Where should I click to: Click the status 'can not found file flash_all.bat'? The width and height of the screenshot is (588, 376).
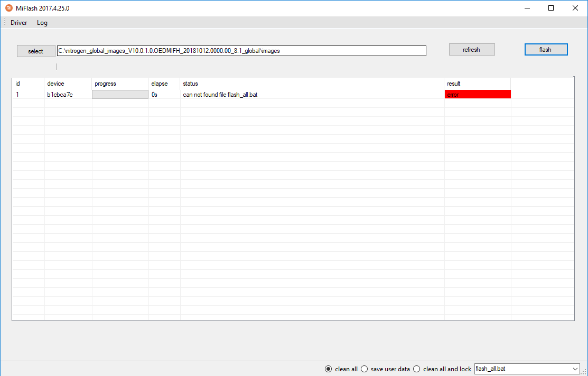[220, 95]
